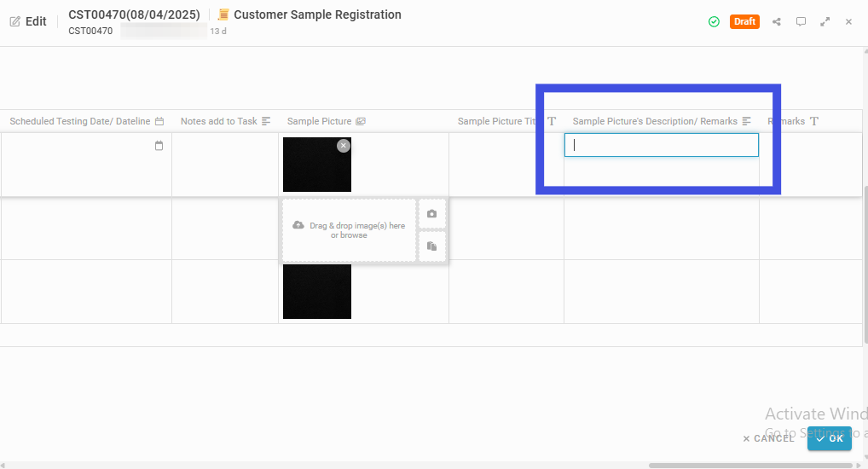Click the image icon beside Sample Picture header
Viewport: 868px width, 469px height.
pyautogui.click(x=361, y=121)
